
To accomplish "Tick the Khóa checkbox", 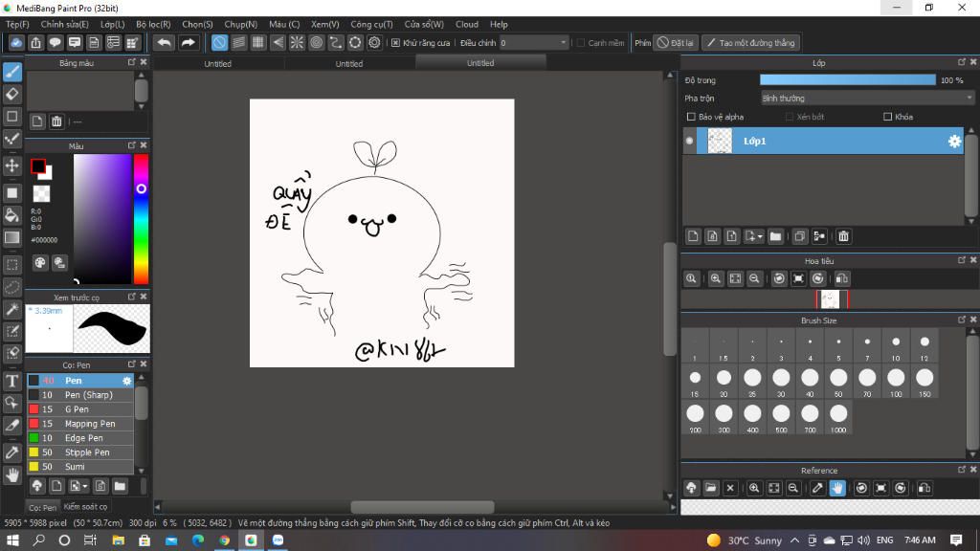I will (x=888, y=117).
